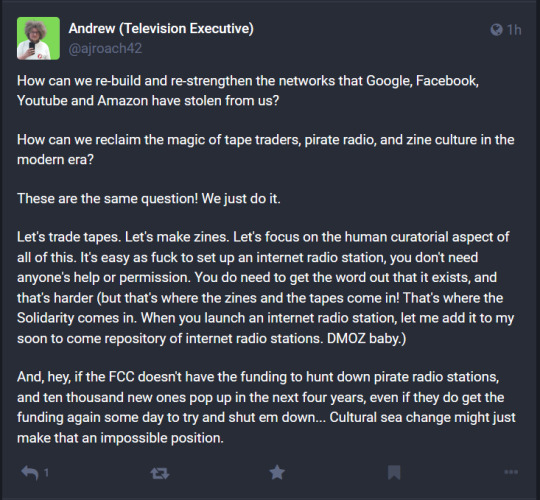Click the words 'DMOZ baby.)' in post

(x=366, y=338)
